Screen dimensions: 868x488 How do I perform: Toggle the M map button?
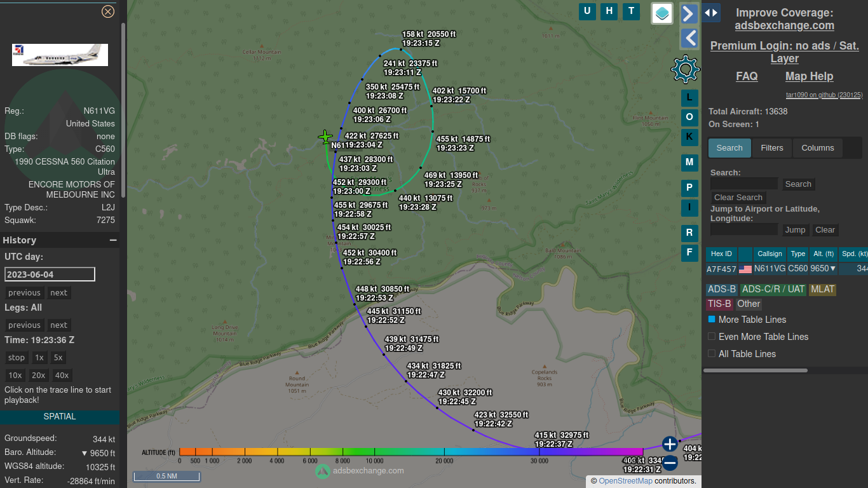click(689, 163)
